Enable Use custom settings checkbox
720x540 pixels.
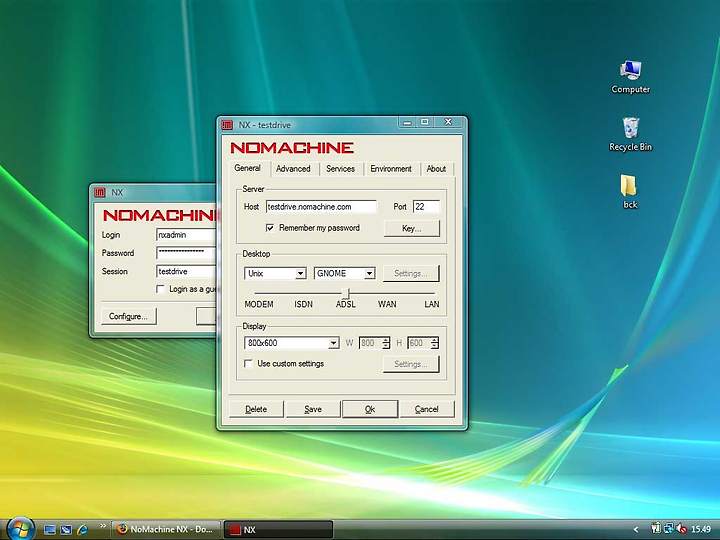[248, 364]
